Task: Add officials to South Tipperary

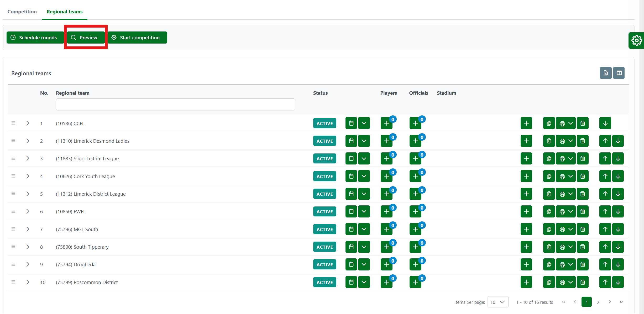Action: point(415,247)
